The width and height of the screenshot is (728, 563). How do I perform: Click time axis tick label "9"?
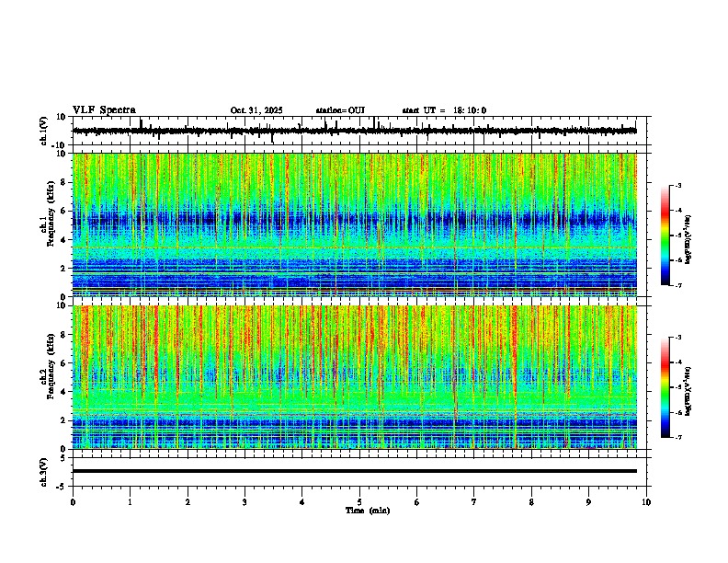tap(588, 502)
